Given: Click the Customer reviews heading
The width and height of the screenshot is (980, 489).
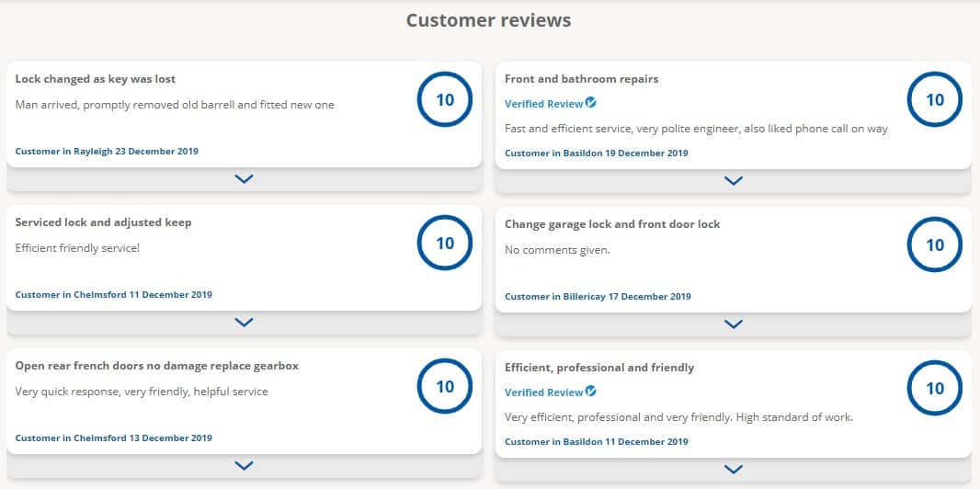Looking at the screenshot, I should pyautogui.click(x=489, y=20).
